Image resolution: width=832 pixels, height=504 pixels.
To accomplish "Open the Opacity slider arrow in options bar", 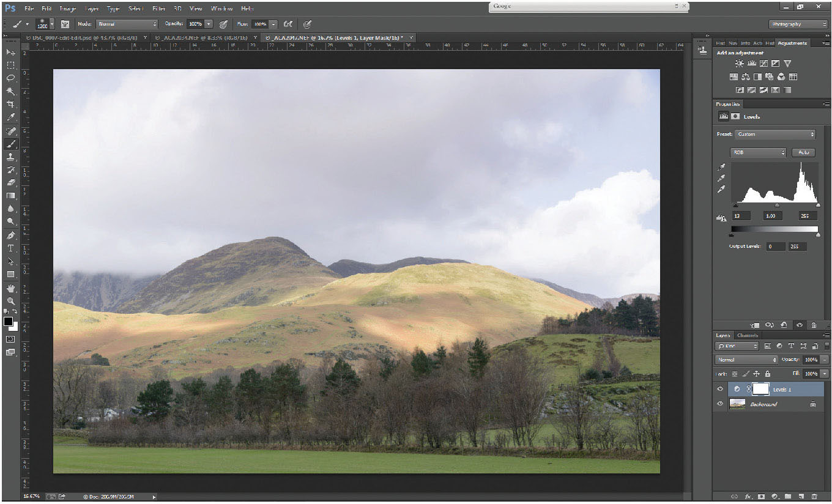I will coord(209,24).
